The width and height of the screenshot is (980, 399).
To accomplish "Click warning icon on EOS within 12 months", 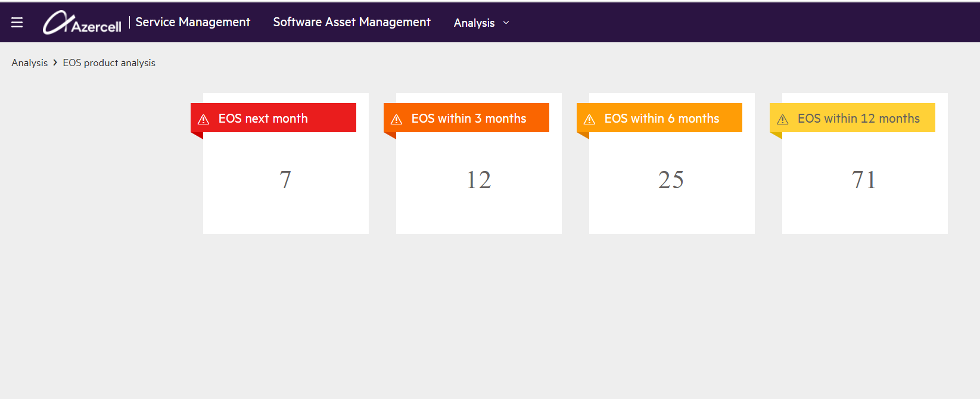I will tap(782, 120).
